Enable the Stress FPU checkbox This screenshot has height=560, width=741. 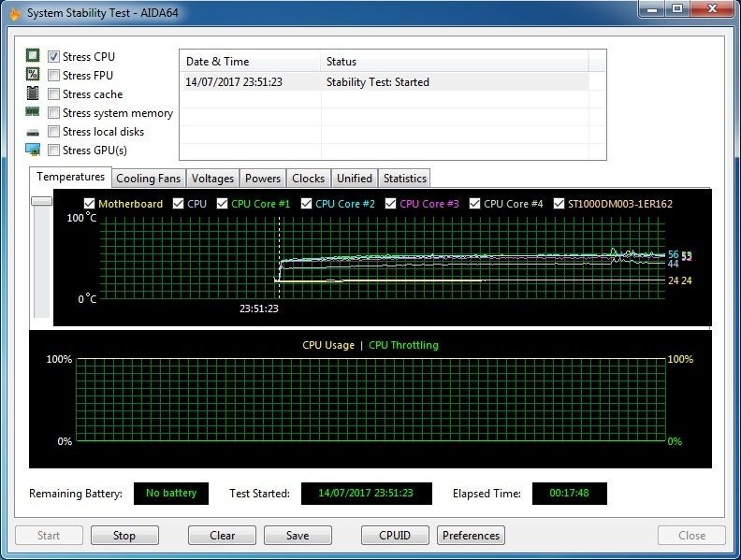click(54, 75)
